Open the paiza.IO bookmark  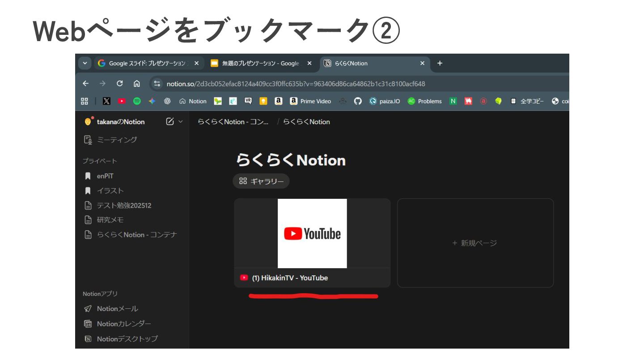pos(385,101)
